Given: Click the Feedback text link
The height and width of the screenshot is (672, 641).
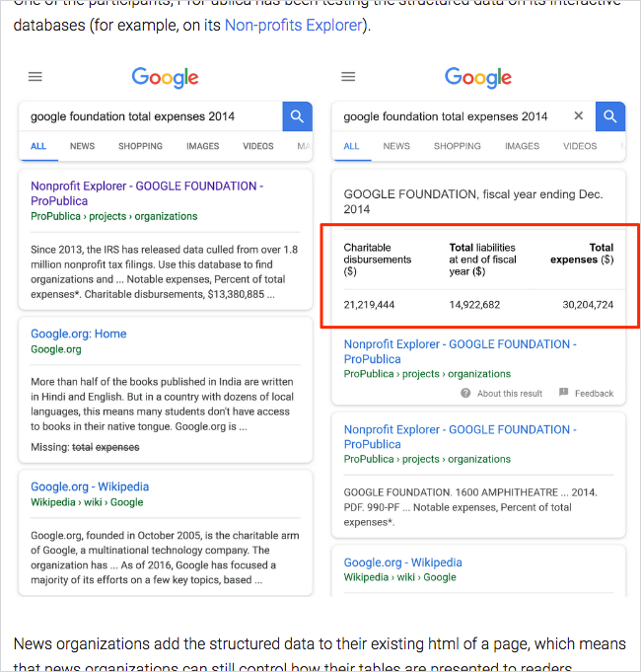Looking at the screenshot, I should point(594,394).
